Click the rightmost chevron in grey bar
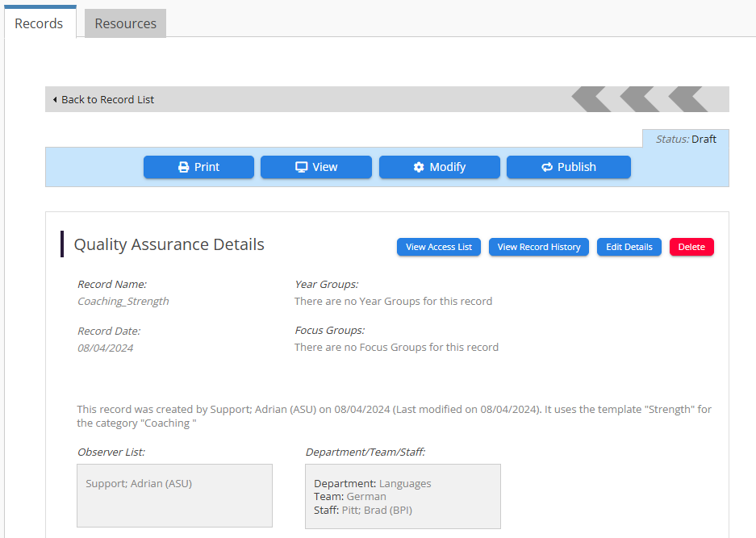The height and width of the screenshot is (538, 756). (x=688, y=99)
